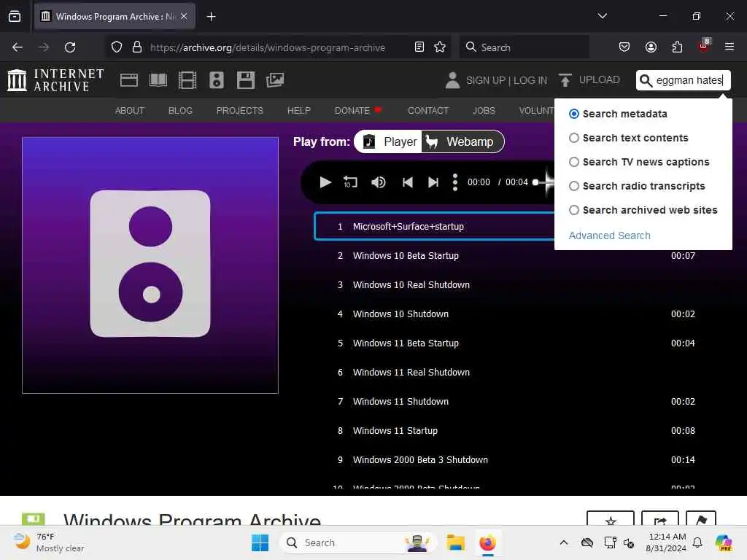Select Search TV news captions option

573,162
